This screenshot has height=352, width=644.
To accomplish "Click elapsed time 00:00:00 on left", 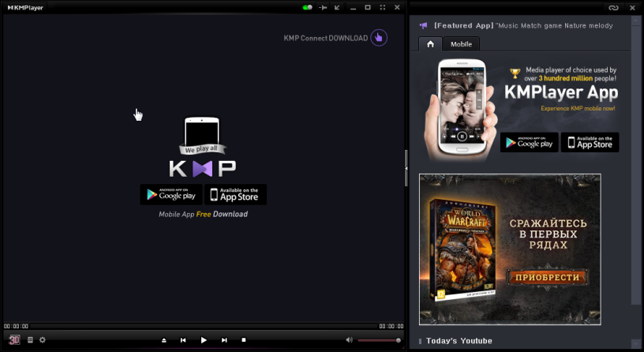I will (x=16, y=326).
